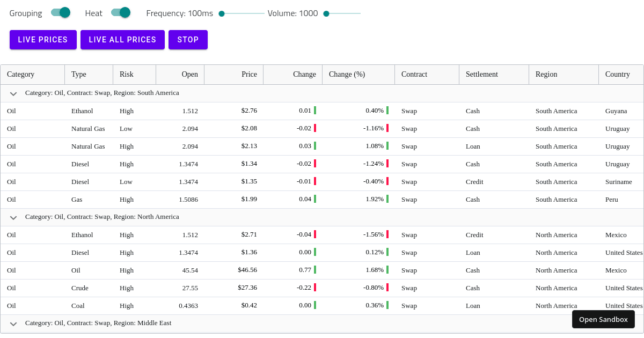Image resolution: width=644 pixels, height=338 pixels.
Task: Open Sandbox button
Action: tap(603, 319)
